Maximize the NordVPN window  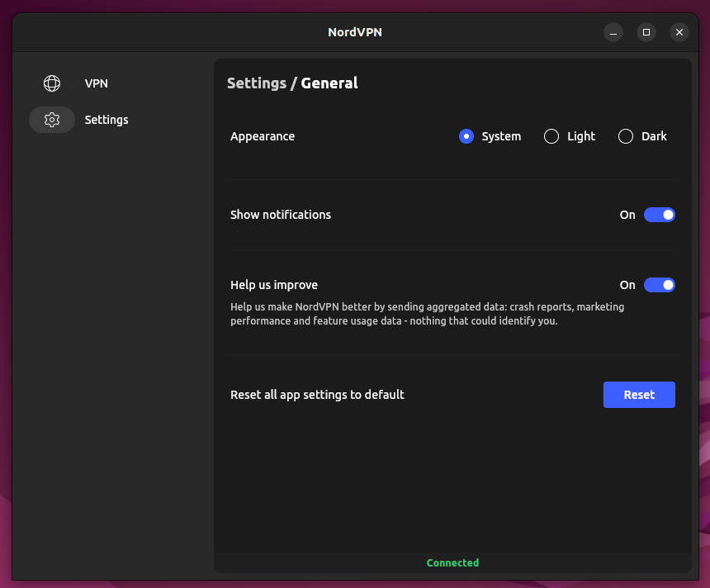[646, 32]
